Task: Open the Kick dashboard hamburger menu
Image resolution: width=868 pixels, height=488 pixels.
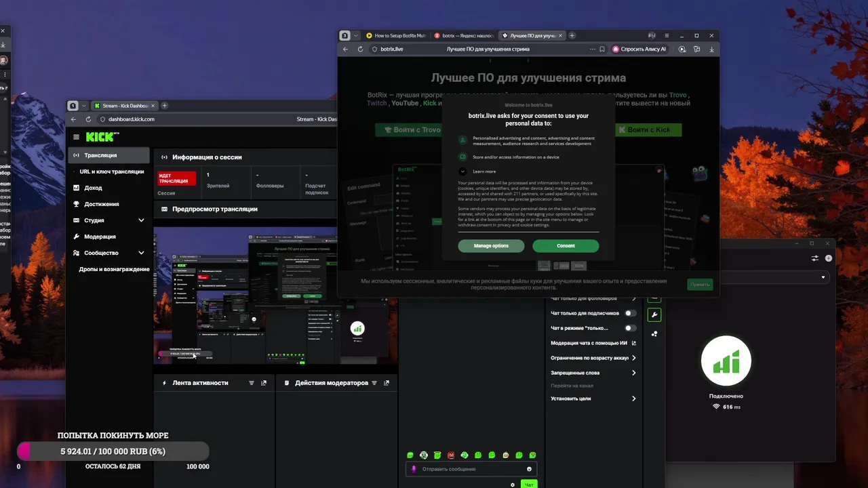Action: click(76, 137)
